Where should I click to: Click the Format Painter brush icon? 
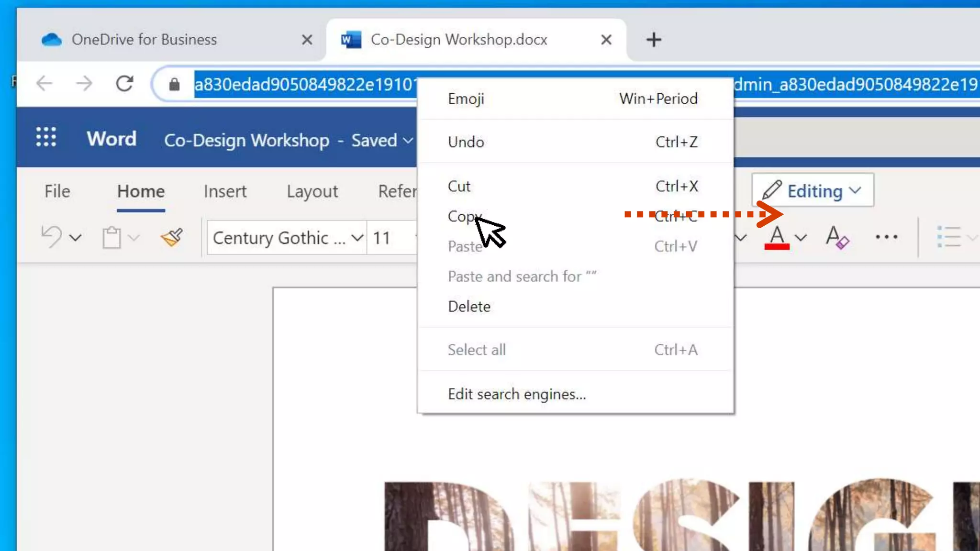coord(172,237)
